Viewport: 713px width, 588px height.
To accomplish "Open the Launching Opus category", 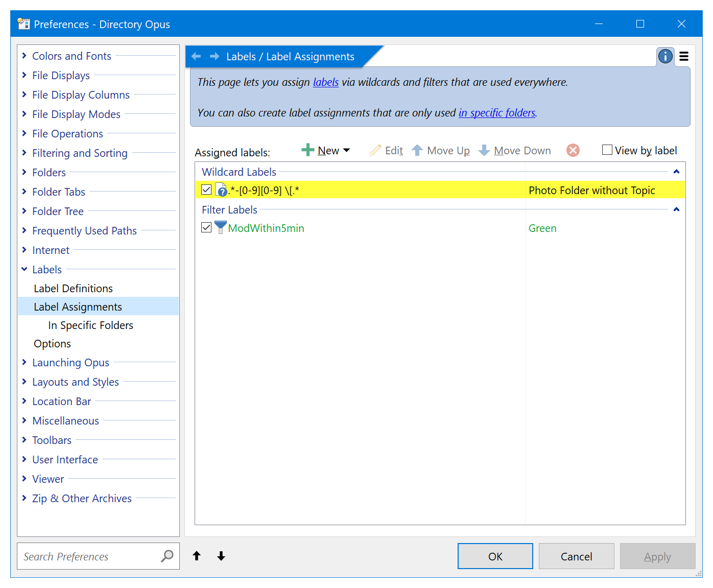I will tap(70, 362).
